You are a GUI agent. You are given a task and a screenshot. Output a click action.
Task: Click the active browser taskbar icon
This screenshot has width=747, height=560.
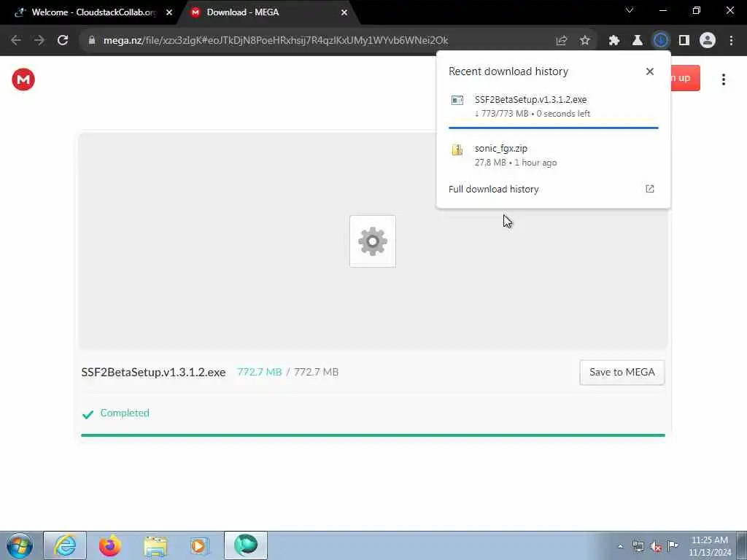pyautogui.click(x=246, y=545)
